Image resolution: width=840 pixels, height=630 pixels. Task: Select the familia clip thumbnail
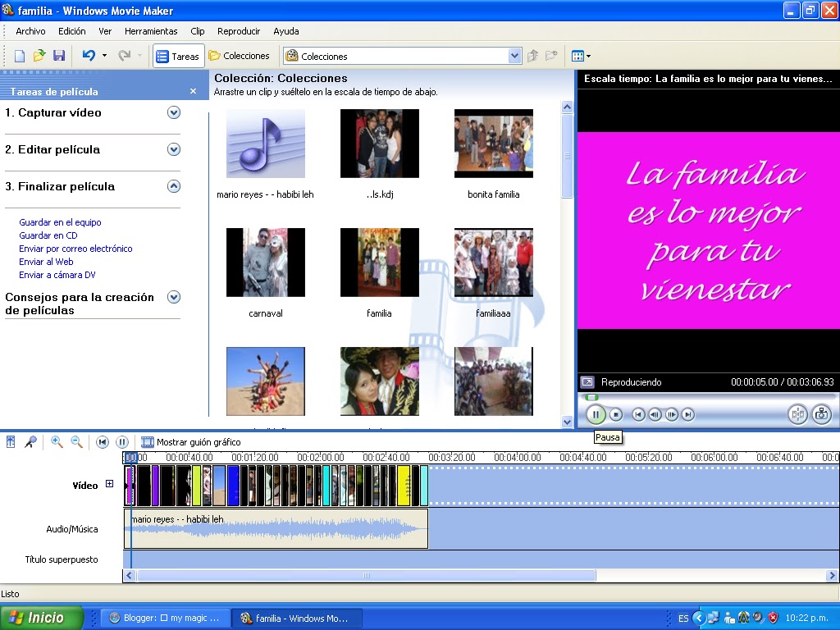coord(380,262)
